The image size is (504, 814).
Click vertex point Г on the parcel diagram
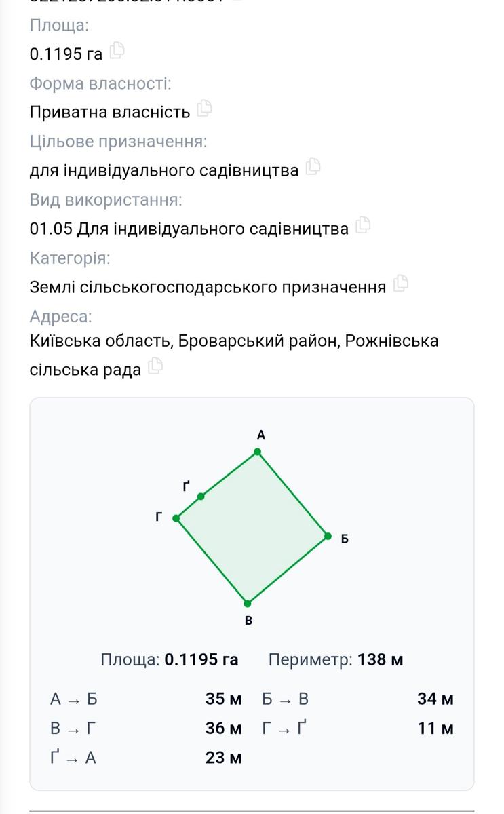click(x=176, y=518)
